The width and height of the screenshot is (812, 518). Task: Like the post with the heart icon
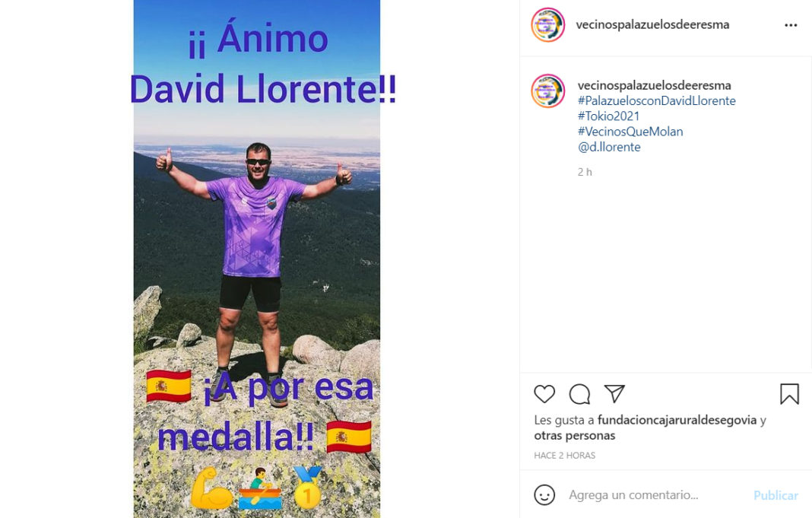point(544,394)
